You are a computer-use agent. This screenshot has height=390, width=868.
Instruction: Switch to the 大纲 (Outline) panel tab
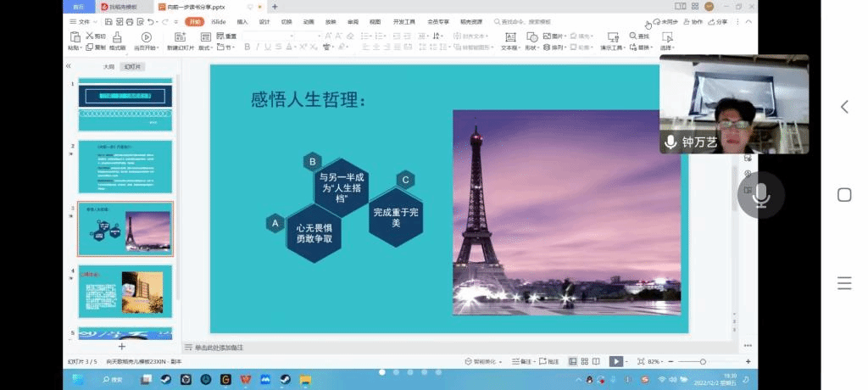108,66
